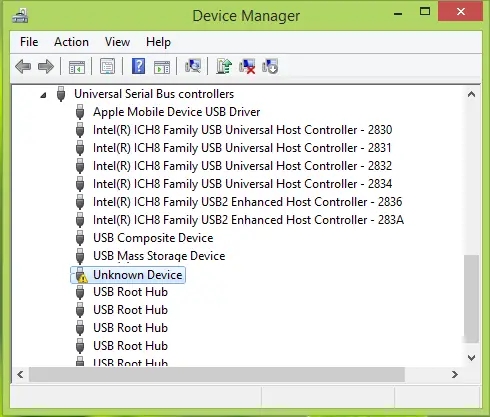Minimize the Device Manager window
490x417 pixels.
(x=398, y=13)
